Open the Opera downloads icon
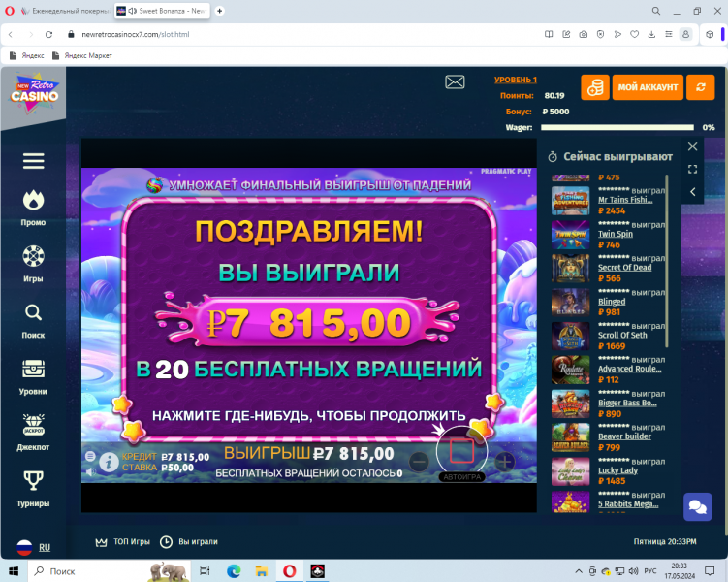This screenshot has width=728, height=582. (x=651, y=34)
